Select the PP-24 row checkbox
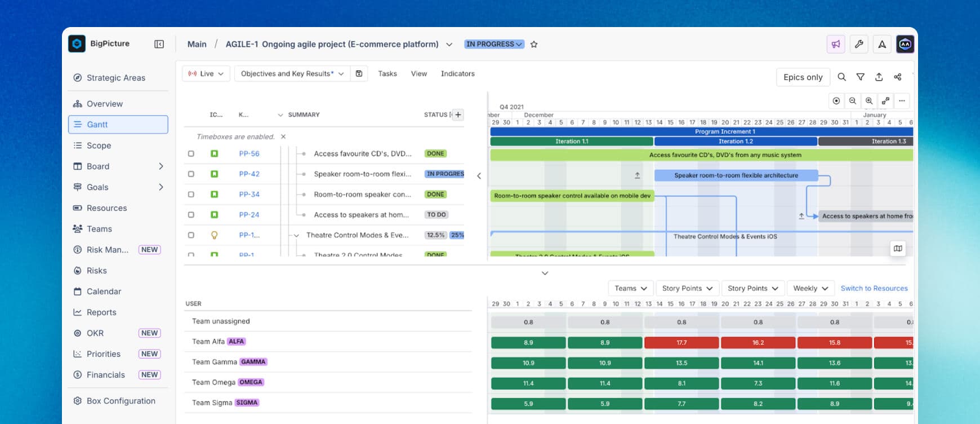The width and height of the screenshot is (980, 424). point(191,215)
